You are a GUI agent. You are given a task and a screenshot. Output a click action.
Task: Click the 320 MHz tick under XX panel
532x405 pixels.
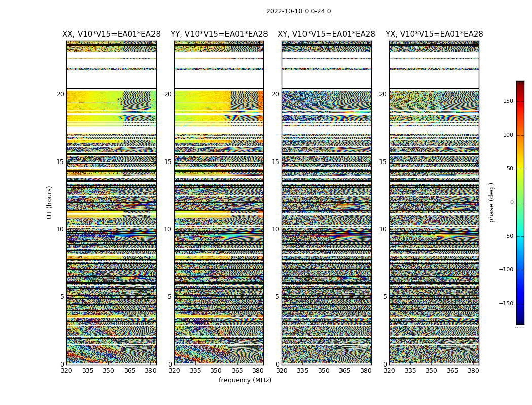pyautogui.click(x=66, y=371)
